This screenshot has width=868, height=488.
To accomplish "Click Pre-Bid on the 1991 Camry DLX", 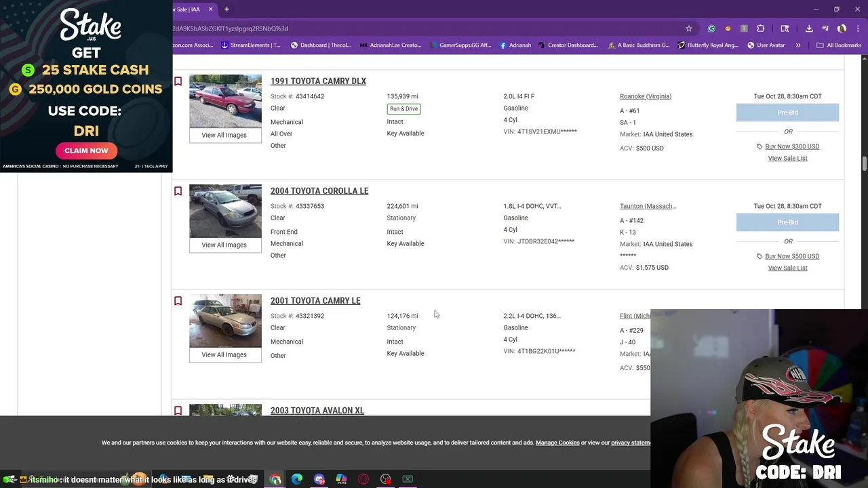I will [x=787, y=113].
